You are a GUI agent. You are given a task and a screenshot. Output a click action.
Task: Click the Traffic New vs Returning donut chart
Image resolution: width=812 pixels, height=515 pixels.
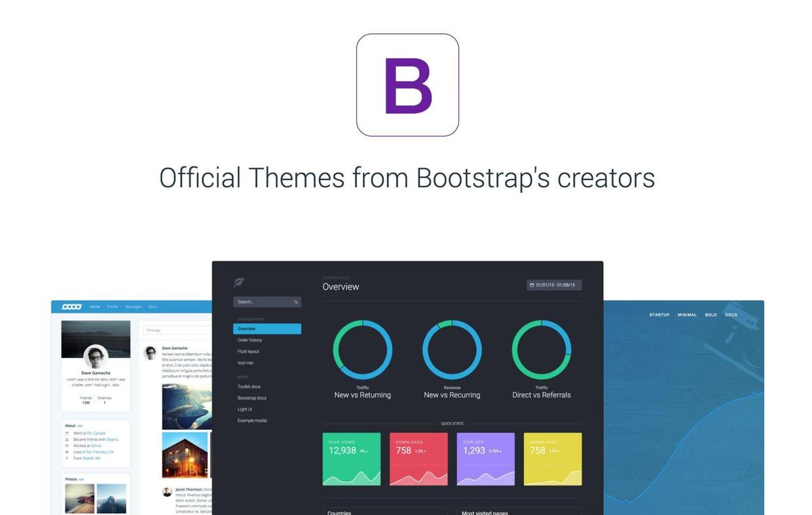click(363, 350)
